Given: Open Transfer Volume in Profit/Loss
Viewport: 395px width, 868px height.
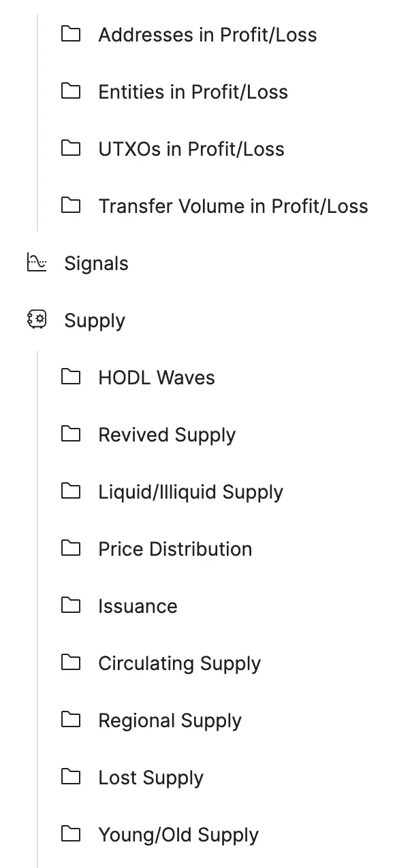Looking at the screenshot, I should 233,206.
